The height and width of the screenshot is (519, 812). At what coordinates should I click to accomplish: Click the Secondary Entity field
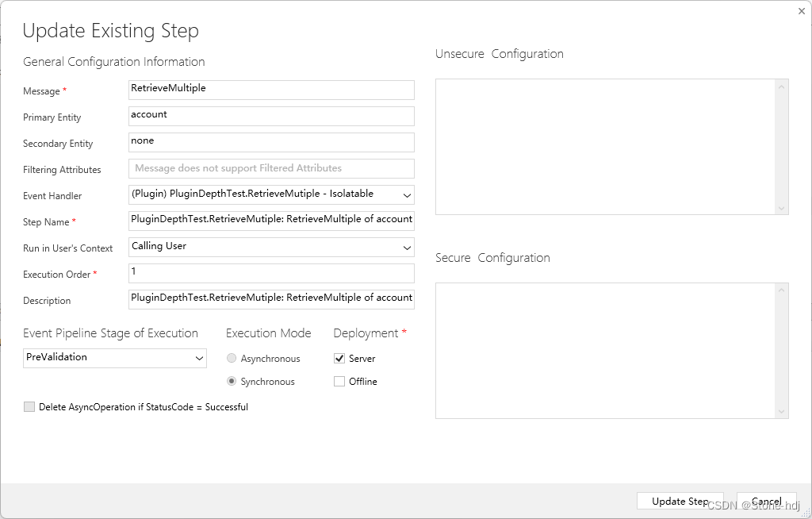[x=271, y=142]
